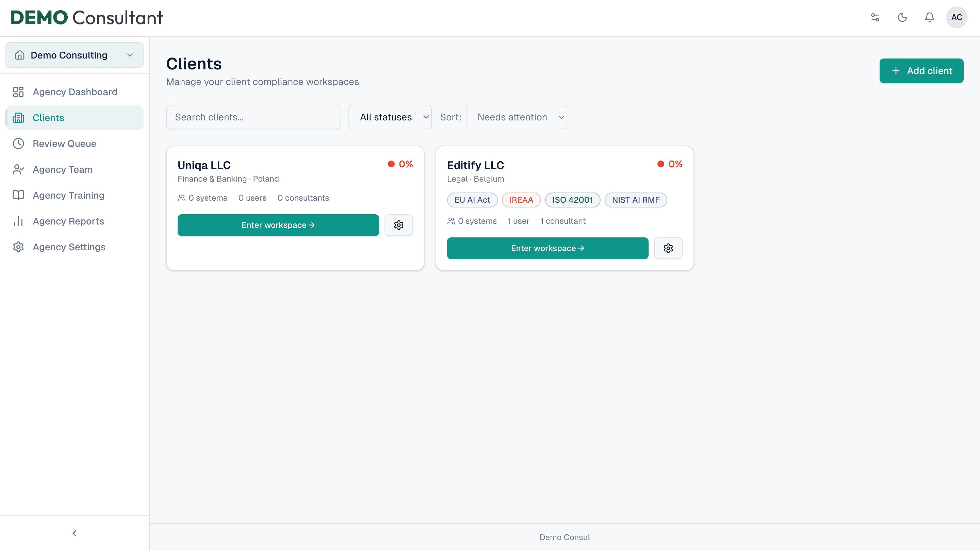The image size is (980, 551).
Task: Click '1 consultant' on Editify card
Action: 563,221
